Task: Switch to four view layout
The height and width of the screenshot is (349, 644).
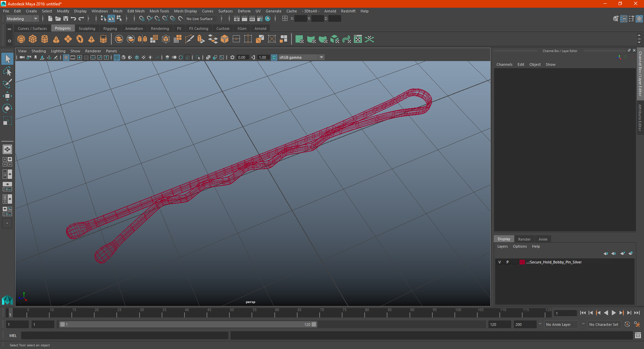Action: point(7,162)
